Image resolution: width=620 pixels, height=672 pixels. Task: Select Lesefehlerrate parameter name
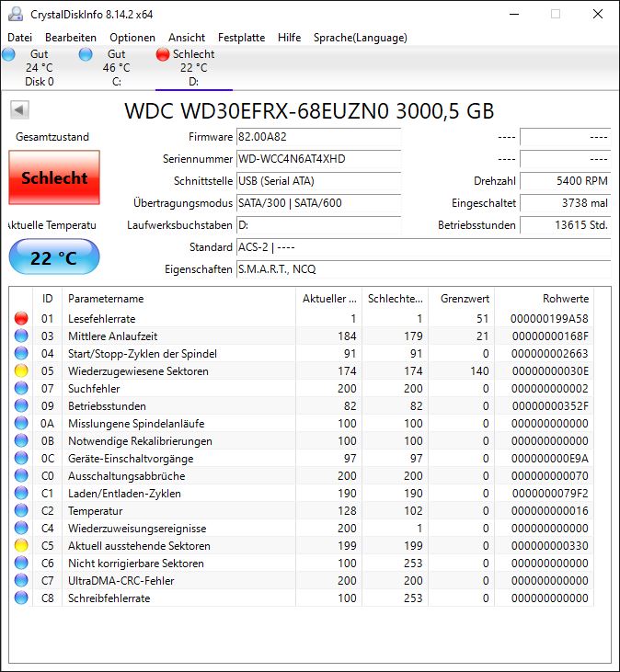(x=101, y=319)
